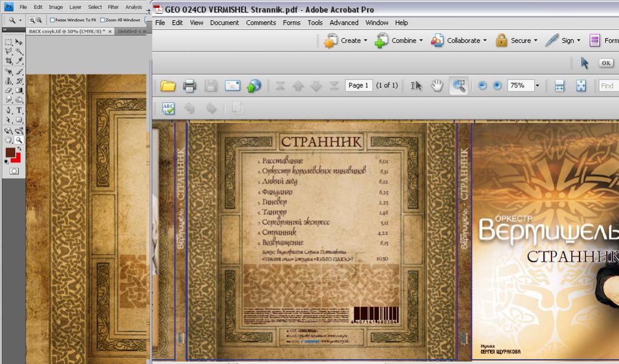The width and height of the screenshot is (619, 364).
Task: Open Acrobat's Advanced menu
Action: (x=344, y=23)
